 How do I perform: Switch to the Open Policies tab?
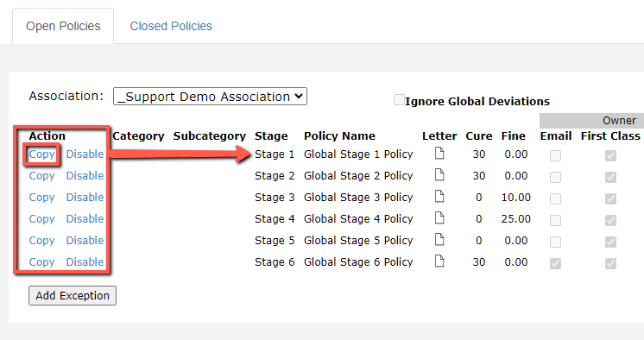click(x=63, y=26)
